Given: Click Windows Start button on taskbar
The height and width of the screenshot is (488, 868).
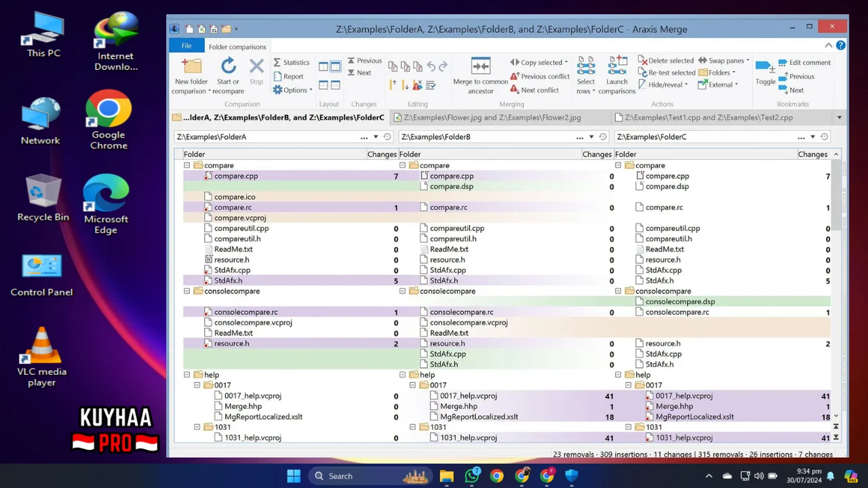Looking at the screenshot, I should click(x=294, y=476).
